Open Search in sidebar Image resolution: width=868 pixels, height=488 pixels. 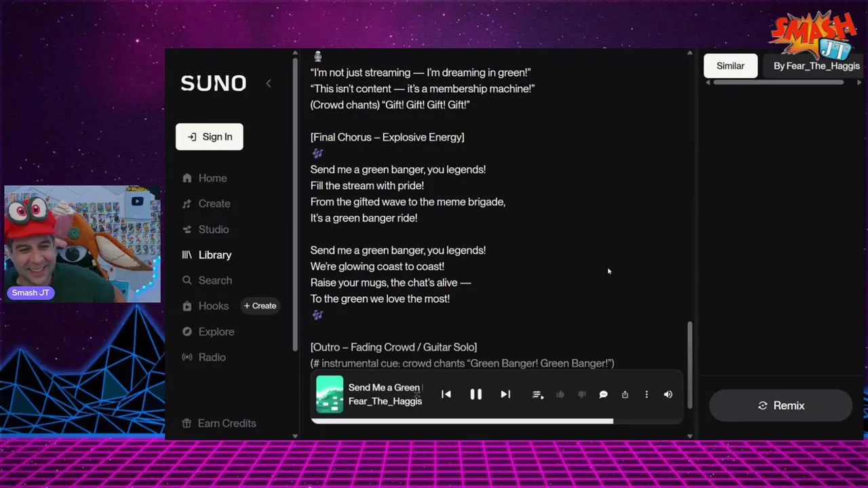tap(215, 281)
